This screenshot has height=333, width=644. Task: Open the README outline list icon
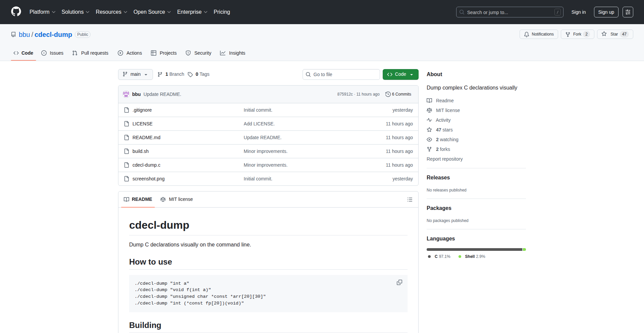point(410,200)
